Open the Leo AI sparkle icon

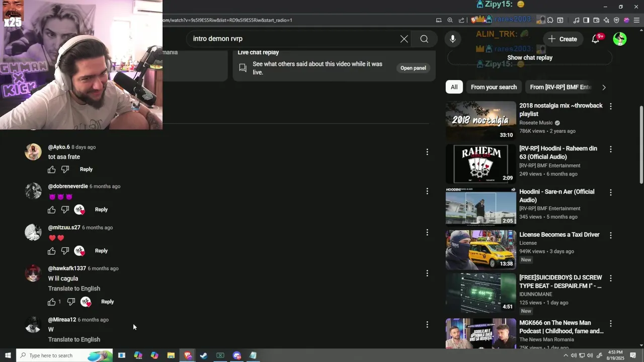click(606, 20)
